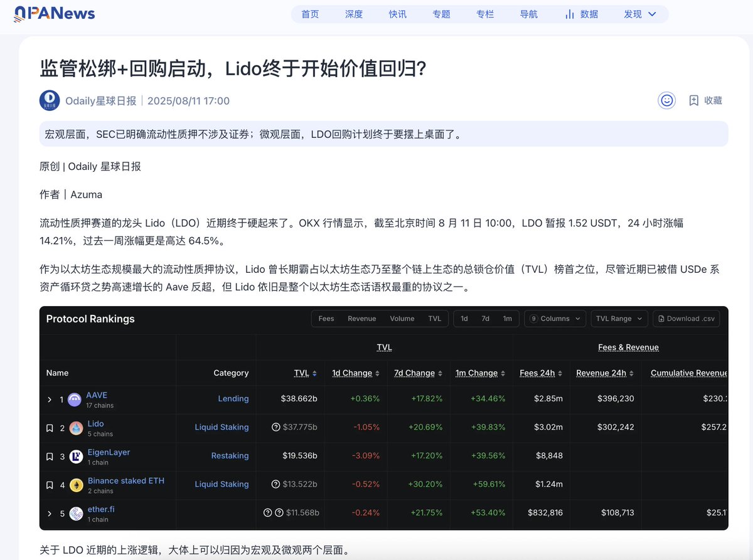The image size is (753, 560).
Task: Open the Odaily星球日报 author link
Action: pos(100,100)
